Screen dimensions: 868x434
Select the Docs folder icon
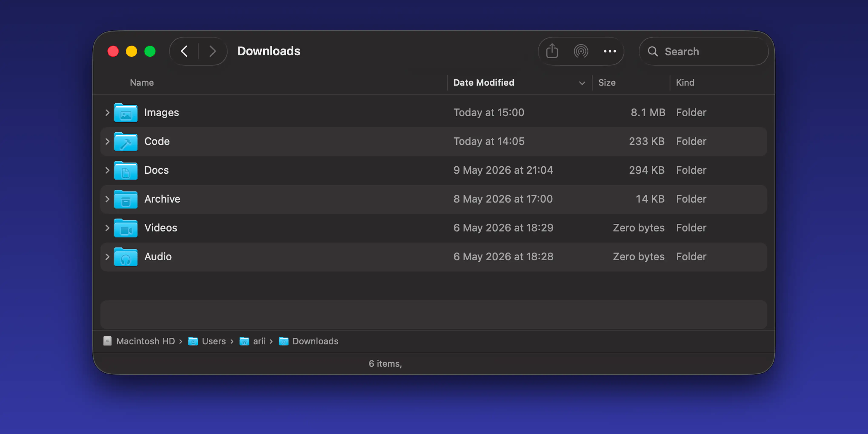(126, 170)
